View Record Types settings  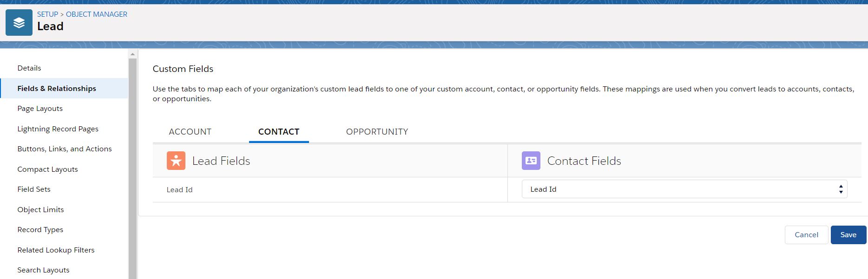(40, 230)
